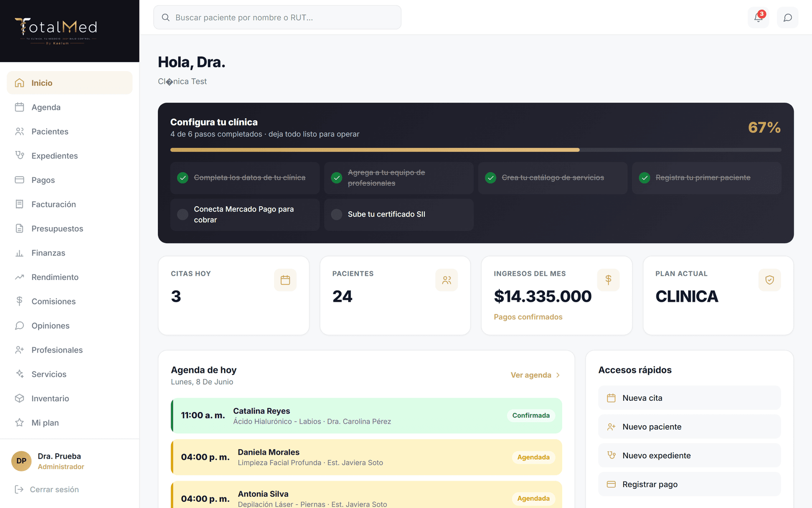Toggle the Sube tu certificado SII step circle

pyautogui.click(x=336, y=214)
